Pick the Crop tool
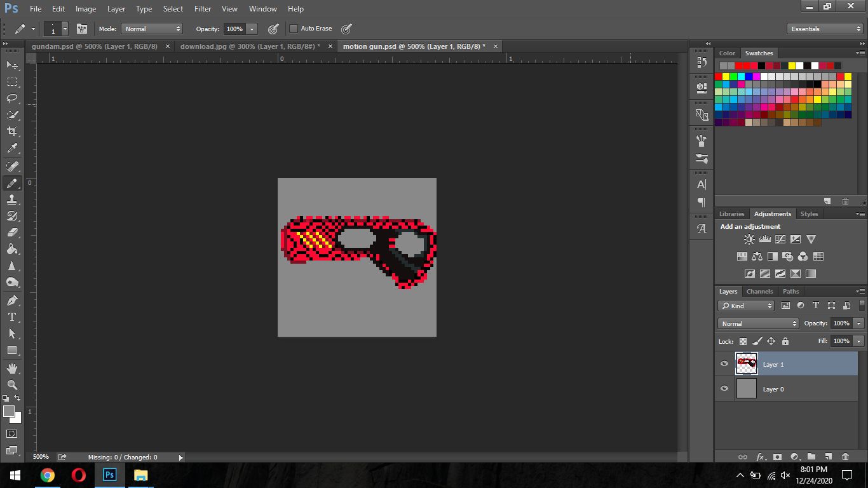The image size is (868, 488). click(12, 132)
